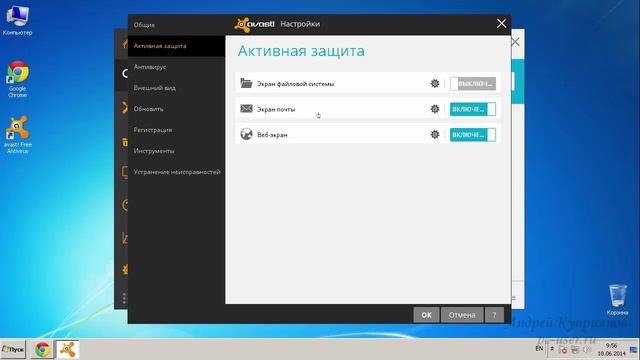Click the folder icon of file system shield
The height and width of the screenshot is (360, 640).
click(246, 83)
